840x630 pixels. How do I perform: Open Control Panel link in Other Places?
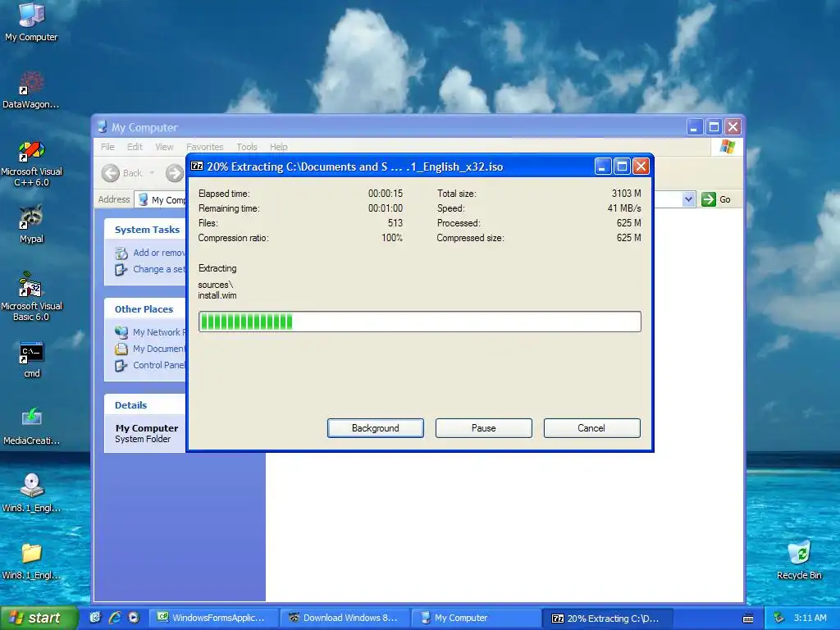click(151, 365)
